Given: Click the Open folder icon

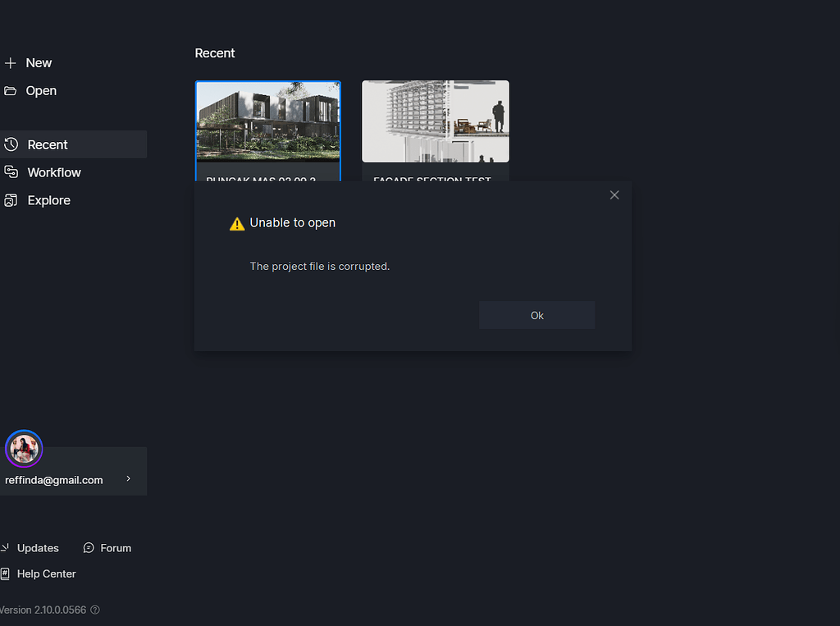Looking at the screenshot, I should tap(10, 90).
